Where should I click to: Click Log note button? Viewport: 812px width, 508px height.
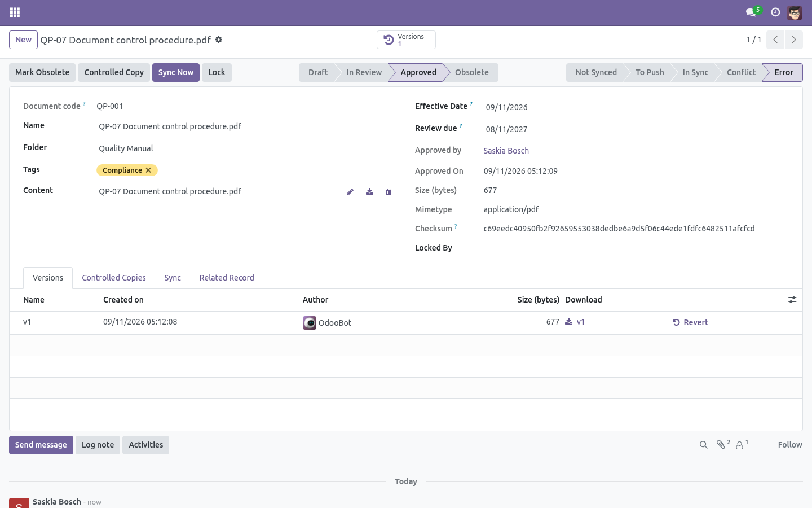point(98,445)
